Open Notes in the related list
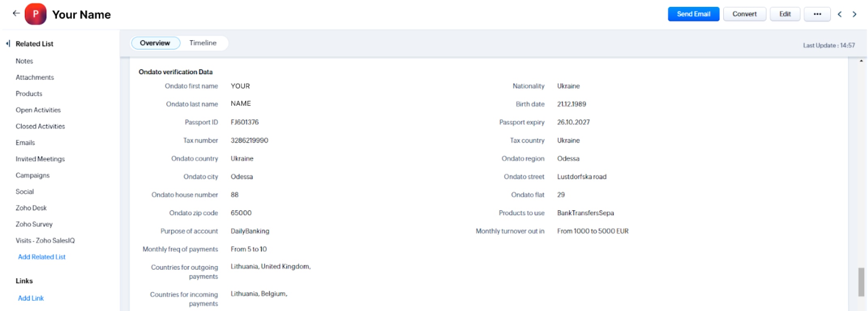868x311 pixels. pos(24,61)
